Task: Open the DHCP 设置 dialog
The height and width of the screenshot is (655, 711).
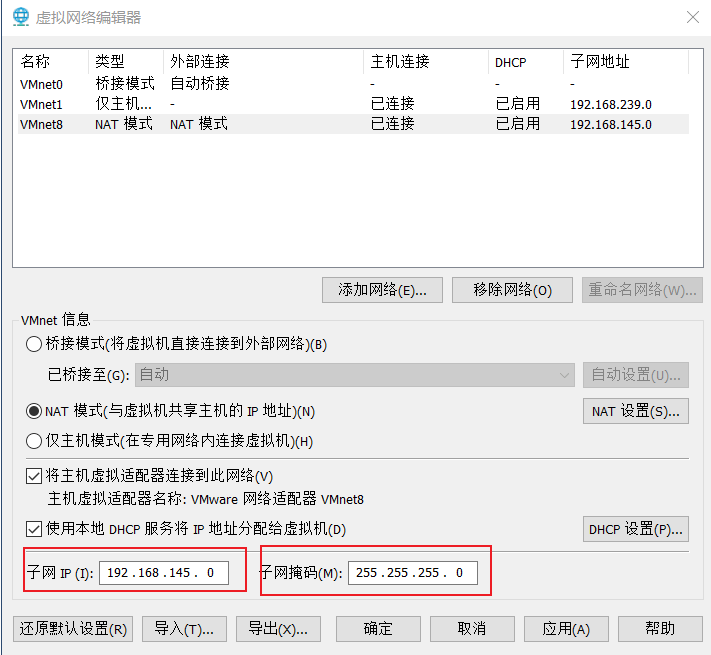Action: tap(635, 528)
